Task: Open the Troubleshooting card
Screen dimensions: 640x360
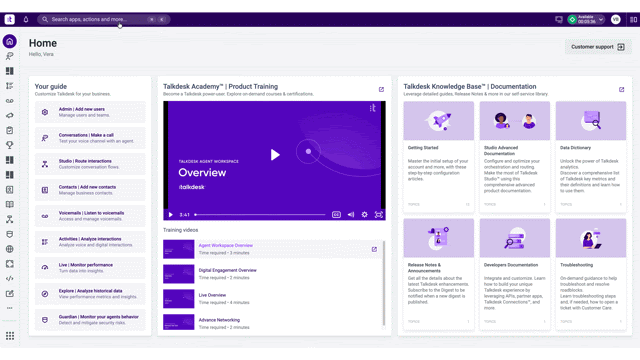Action: [591, 273]
